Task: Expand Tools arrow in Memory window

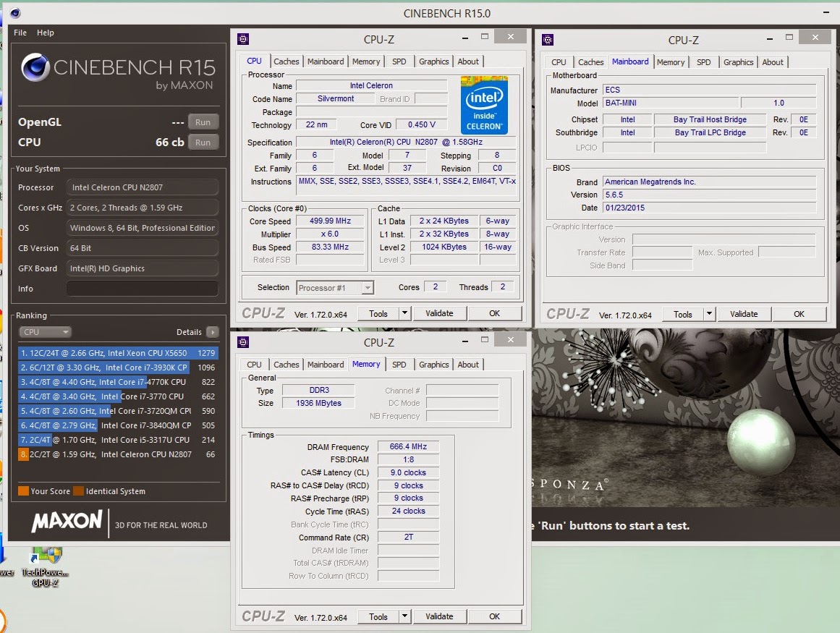Action: pos(404,616)
